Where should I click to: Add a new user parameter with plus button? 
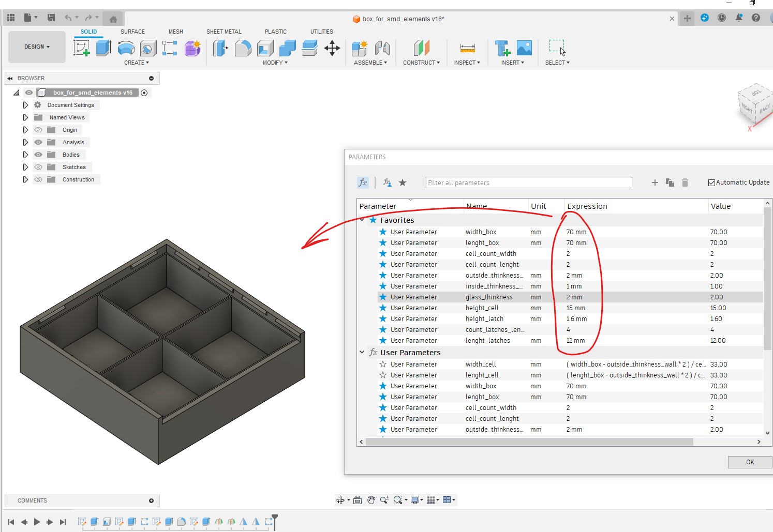(655, 182)
